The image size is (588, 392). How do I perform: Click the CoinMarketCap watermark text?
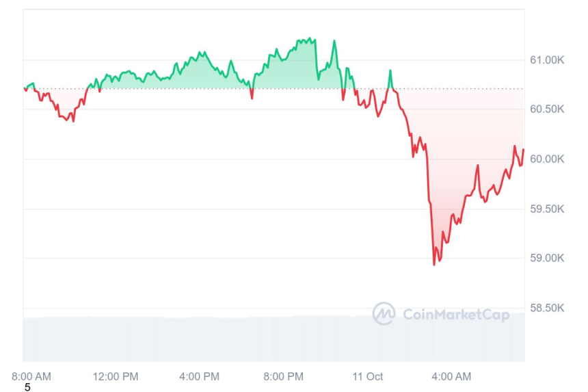coord(456,315)
